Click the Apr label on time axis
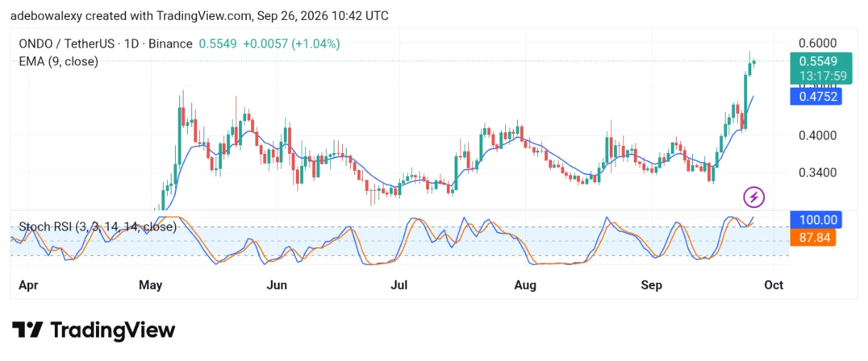Viewport: 868px width, 361px height. (28, 285)
